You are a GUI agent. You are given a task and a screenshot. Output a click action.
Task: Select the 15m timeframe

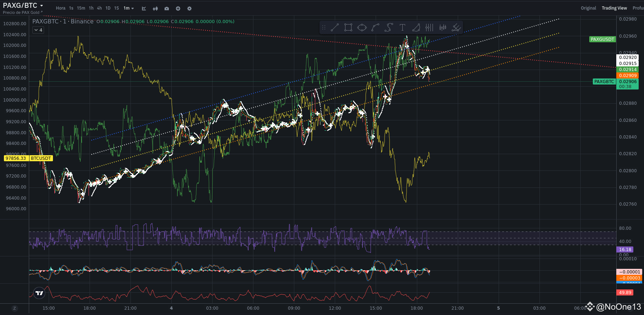pyautogui.click(x=81, y=8)
